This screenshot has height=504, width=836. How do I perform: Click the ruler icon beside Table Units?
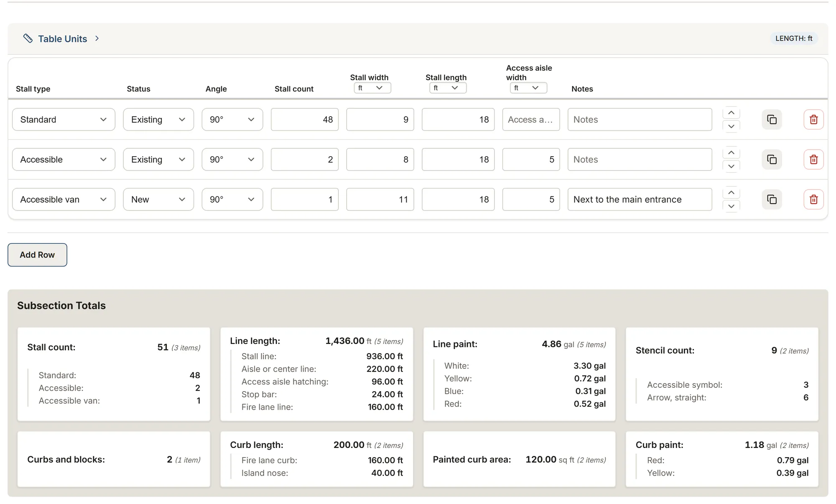tap(28, 38)
